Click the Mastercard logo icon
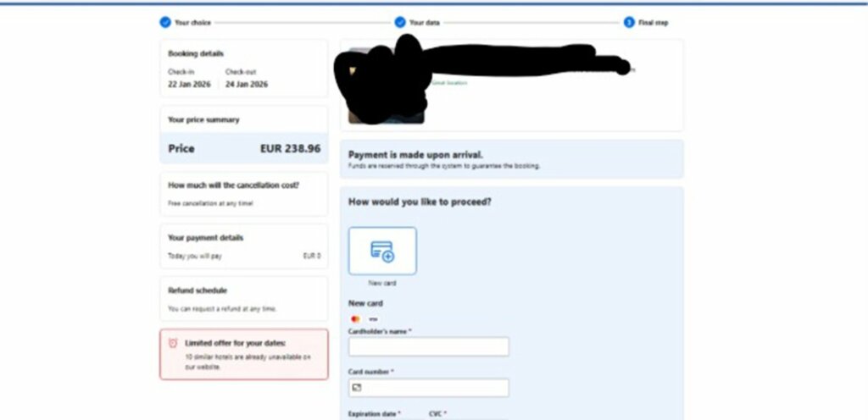 (x=355, y=319)
